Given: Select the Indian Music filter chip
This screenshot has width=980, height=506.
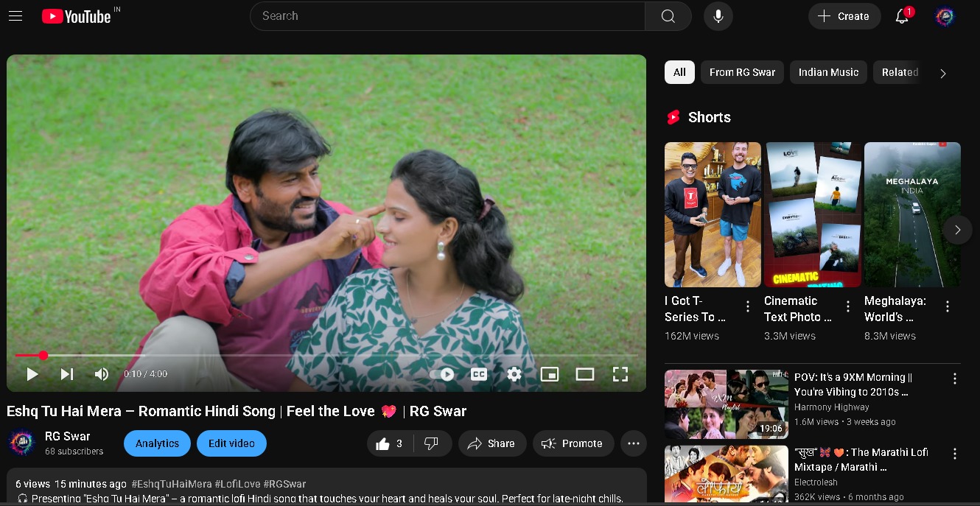Looking at the screenshot, I should (828, 72).
